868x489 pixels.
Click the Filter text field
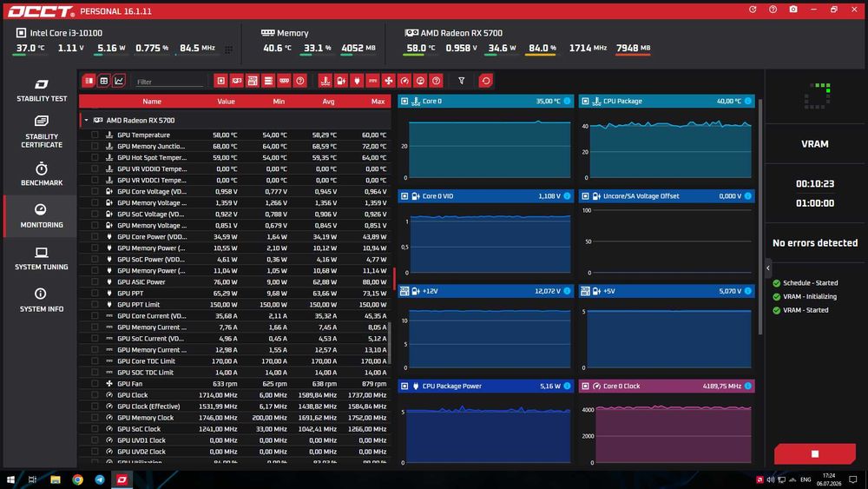(x=169, y=82)
